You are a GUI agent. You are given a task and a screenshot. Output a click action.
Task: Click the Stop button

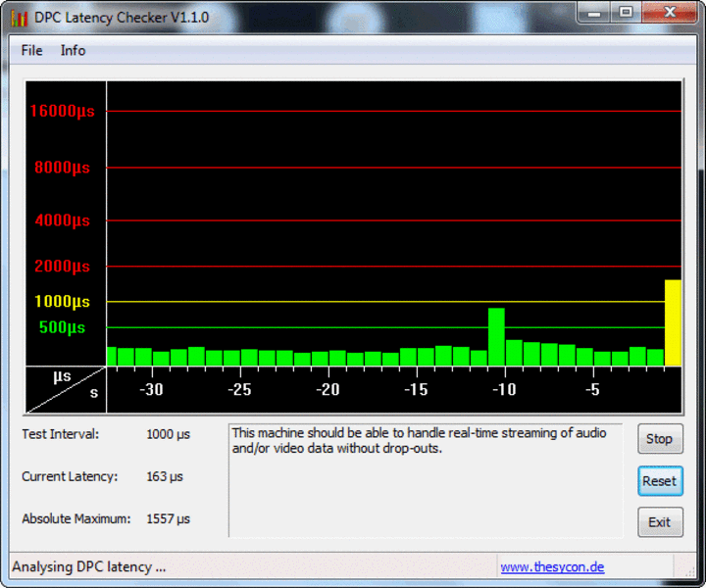660,439
